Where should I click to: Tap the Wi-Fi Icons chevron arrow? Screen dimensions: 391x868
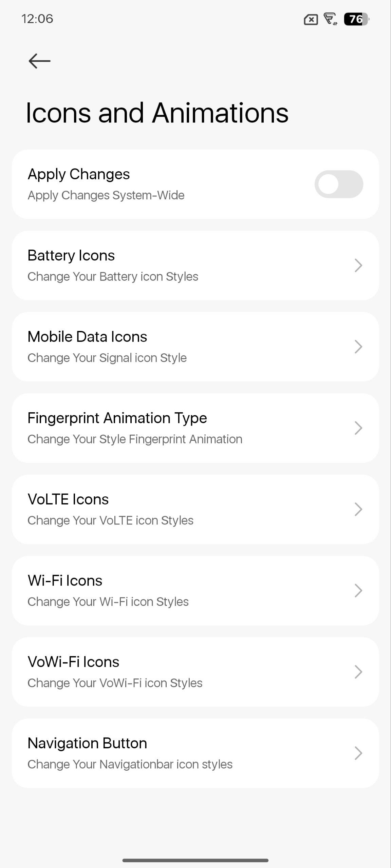pyautogui.click(x=358, y=591)
